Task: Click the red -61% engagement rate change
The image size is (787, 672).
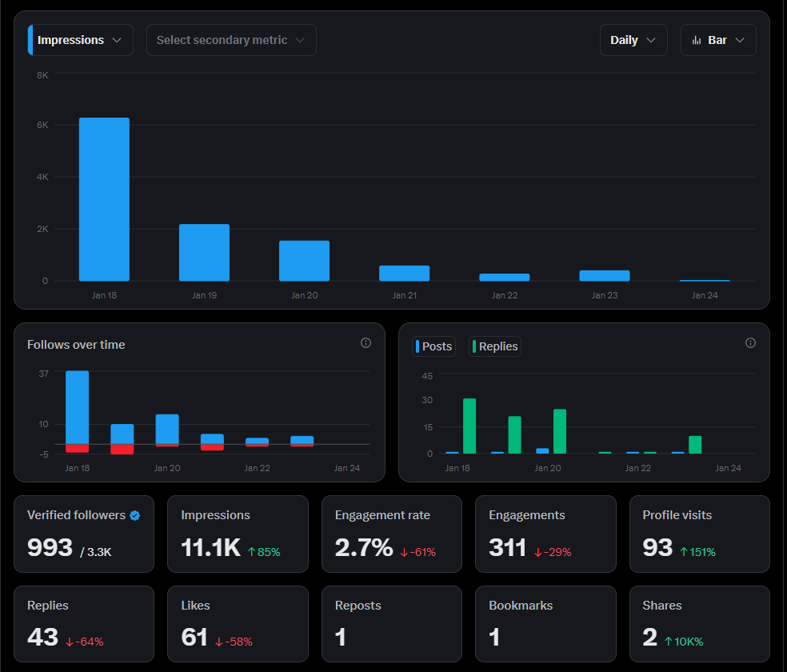Action: point(418,552)
